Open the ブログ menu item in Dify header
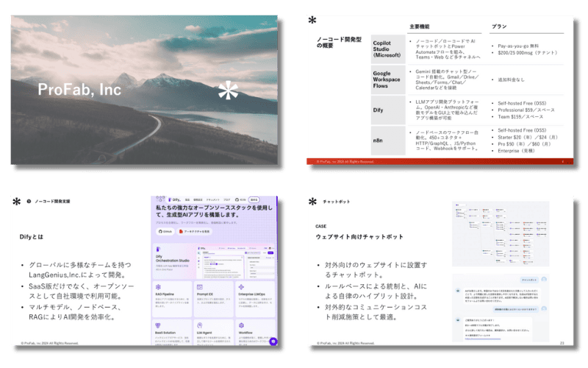The width and height of the screenshot is (588, 368). pyautogui.click(x=226, y=199)
